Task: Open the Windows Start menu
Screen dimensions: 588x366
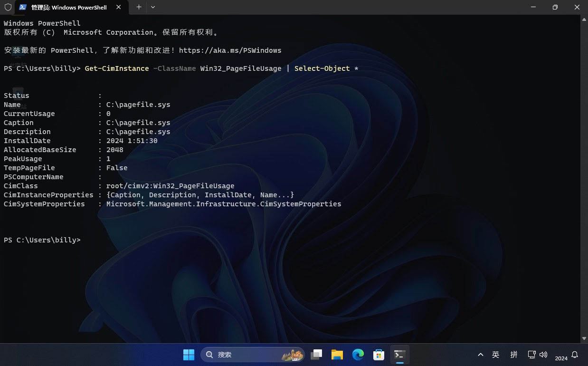Action: click(189, 355)
